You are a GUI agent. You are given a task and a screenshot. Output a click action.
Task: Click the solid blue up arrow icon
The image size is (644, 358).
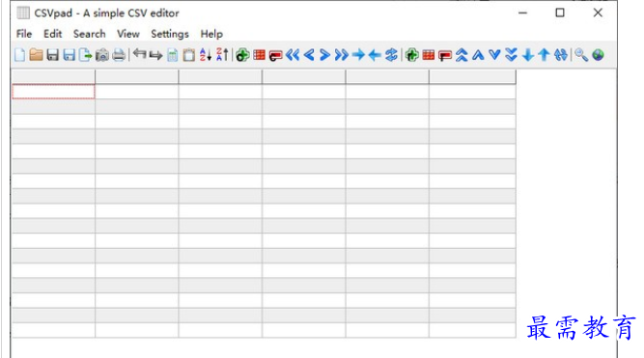[x=545, y=55]
